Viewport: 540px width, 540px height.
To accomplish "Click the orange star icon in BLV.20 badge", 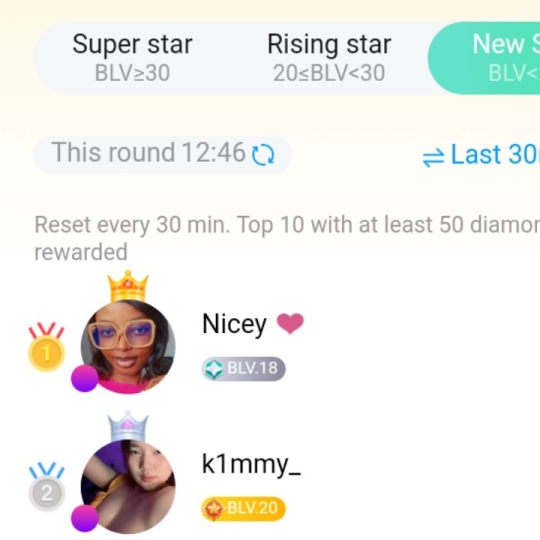I will [x=214, y=509].
